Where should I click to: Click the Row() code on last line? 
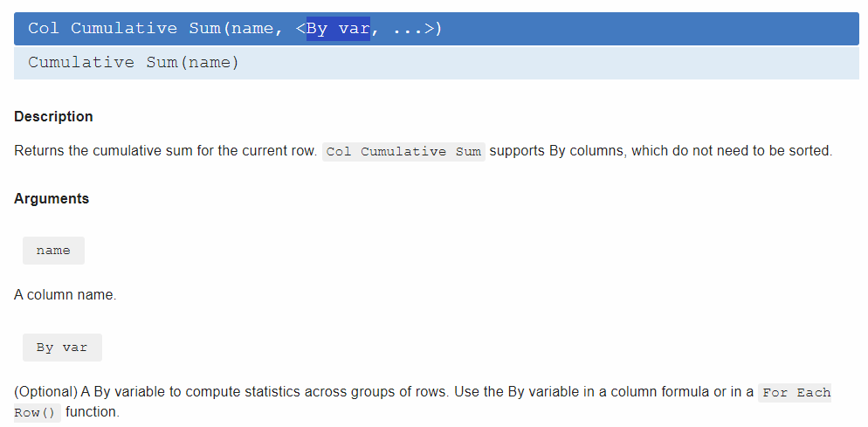pos(35,412)
